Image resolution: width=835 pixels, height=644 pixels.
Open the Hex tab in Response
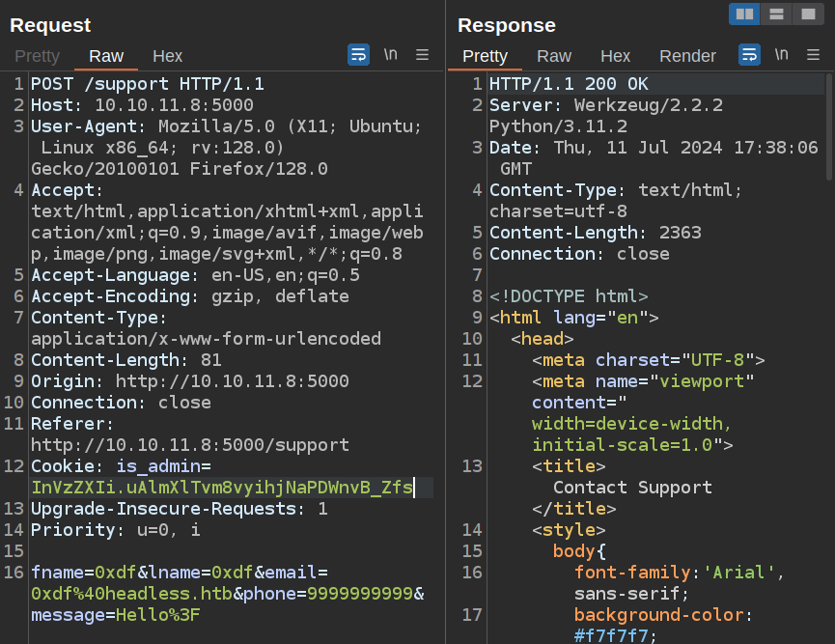point(615,56)
